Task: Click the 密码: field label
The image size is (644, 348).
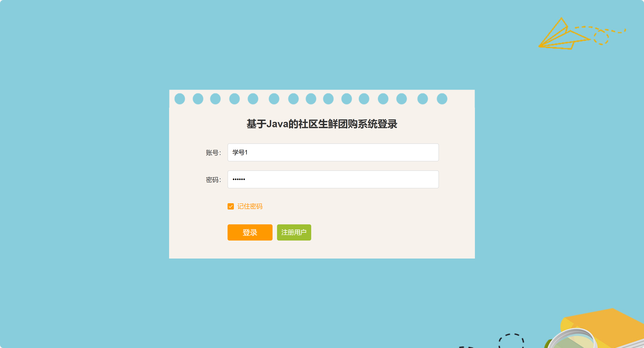Action: click(x=213, y=179)
